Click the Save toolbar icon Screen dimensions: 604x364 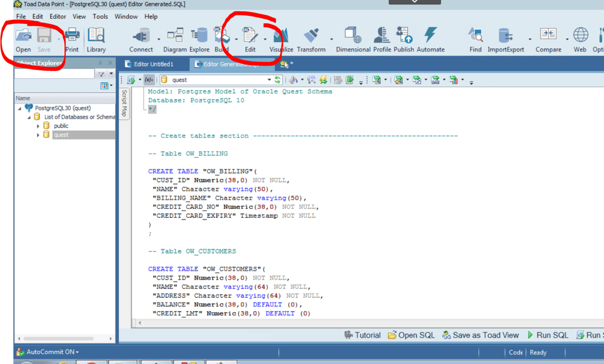coord(44,40)
